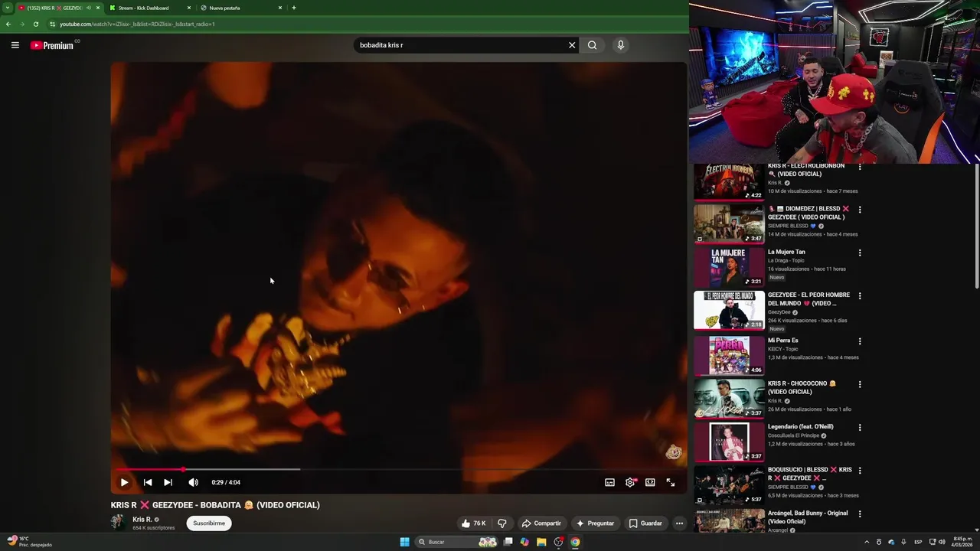
Task: Run search with the magnifier button
Action: 592,45
